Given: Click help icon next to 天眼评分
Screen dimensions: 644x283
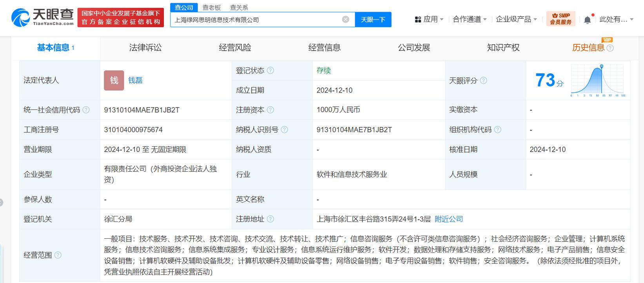Looking at the screenshot, I should [x=484, y=80].
